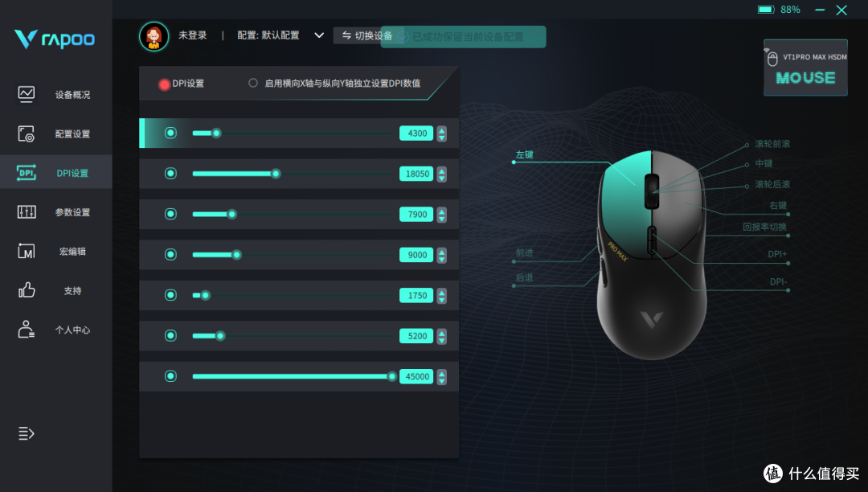Open the 参数设置 parameter sliders icon

(x=26, y=212)
